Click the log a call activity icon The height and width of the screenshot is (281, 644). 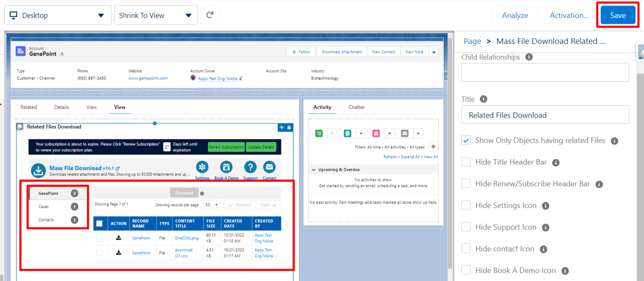tap(348, 133)
